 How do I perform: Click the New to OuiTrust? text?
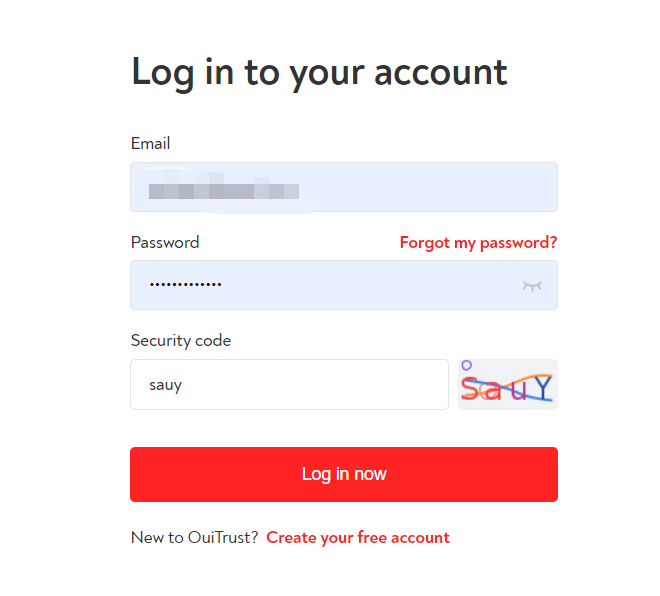tap(194, 537)
